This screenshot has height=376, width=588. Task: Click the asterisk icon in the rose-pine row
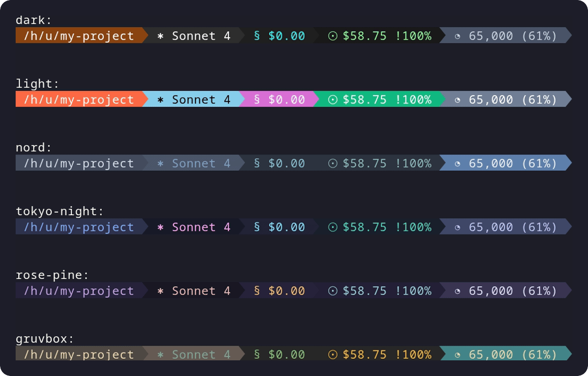[161, 291]
